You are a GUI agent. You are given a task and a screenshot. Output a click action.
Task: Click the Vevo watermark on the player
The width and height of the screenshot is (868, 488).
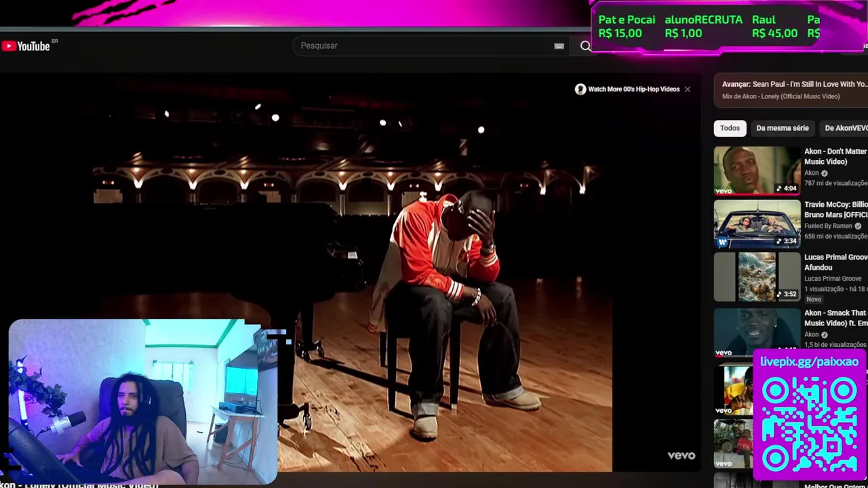click(681, 455)
